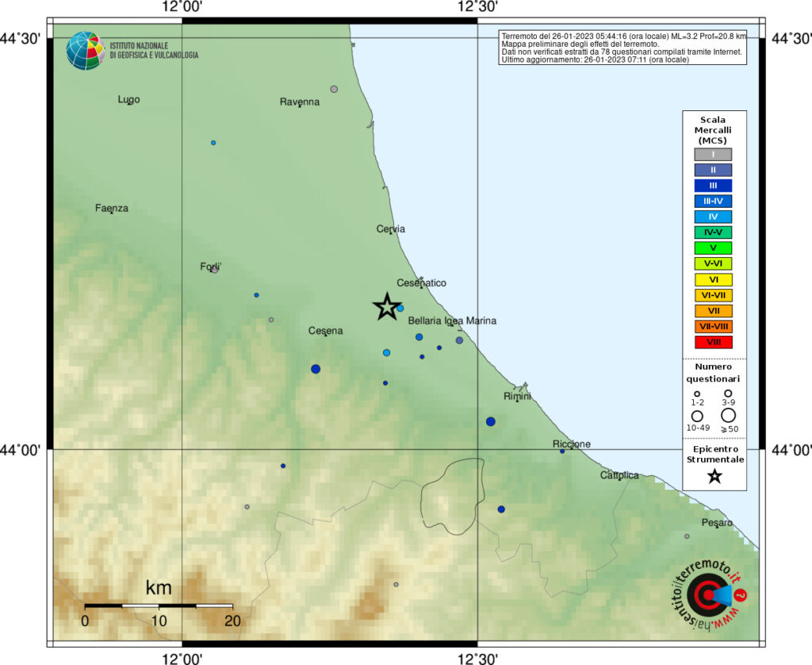The width and height of the screenshot is (812, 665).
Task: Select the grade III swatch in the legend
Action: (713, 186)
